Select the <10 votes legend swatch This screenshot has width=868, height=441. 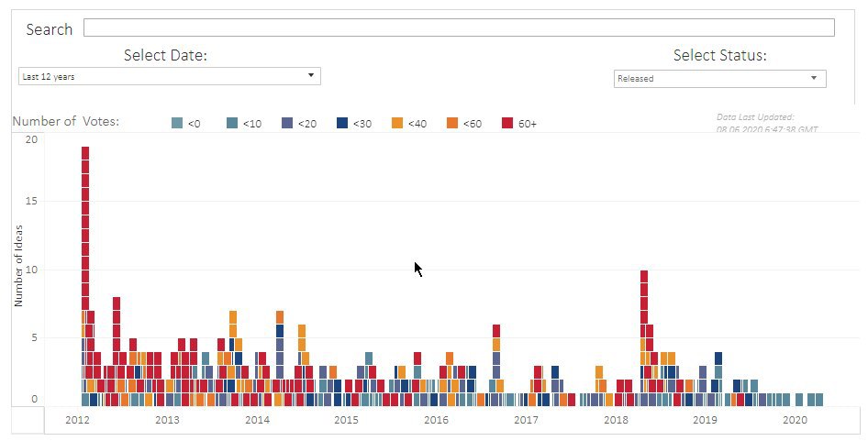click(x=232, y=123)
